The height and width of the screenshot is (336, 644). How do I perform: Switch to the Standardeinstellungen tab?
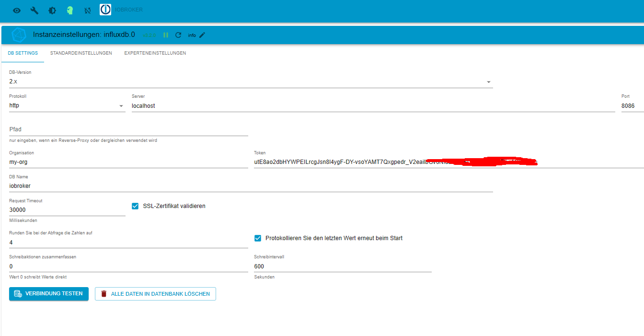(81, 53)
